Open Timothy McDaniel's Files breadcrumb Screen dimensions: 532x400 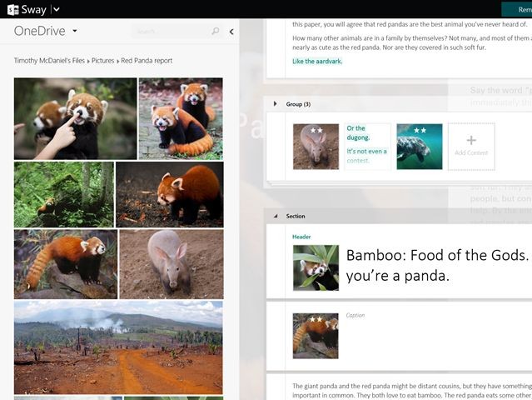click(49, 61)
